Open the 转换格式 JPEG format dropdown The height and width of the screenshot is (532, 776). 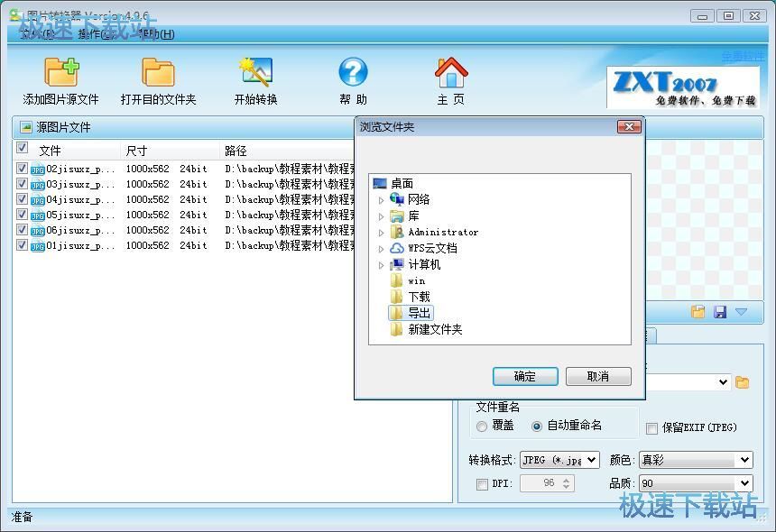[x=591, y=460]
